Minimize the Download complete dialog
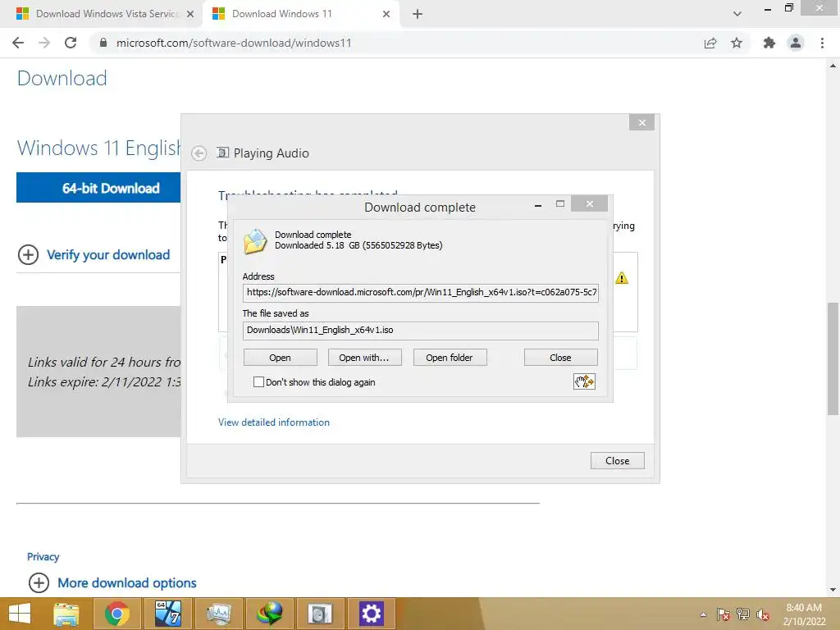The width and height of the screenshot is (840, 630). [538, 204]
